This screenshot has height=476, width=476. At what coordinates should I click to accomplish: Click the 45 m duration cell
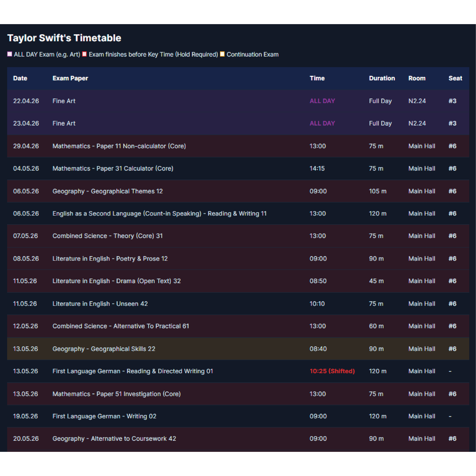point(376,281)
